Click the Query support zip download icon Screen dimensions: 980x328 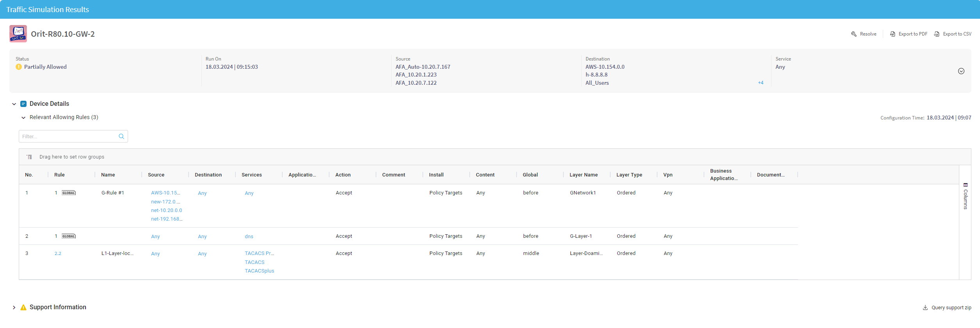925,308
